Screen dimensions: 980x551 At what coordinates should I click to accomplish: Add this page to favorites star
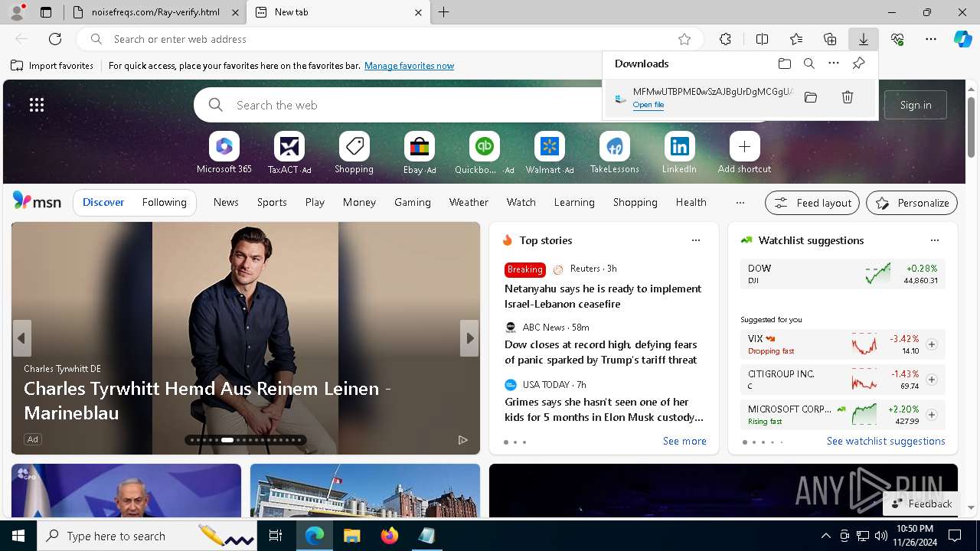(684, 39)
